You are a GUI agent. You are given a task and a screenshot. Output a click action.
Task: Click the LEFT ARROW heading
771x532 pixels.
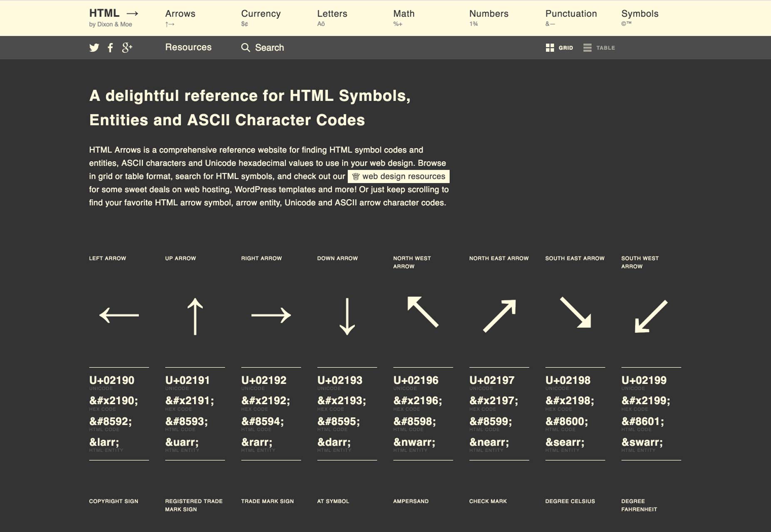pyautogui.click(x=107, y=259)
